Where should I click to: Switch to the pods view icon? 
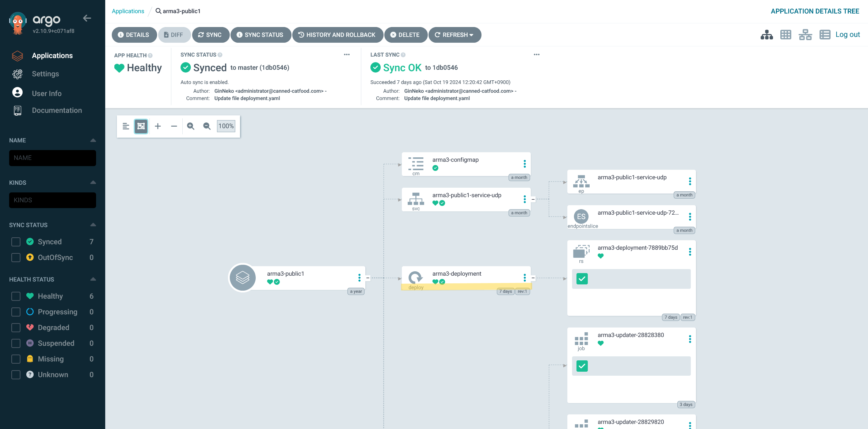[x=785, y=35]
